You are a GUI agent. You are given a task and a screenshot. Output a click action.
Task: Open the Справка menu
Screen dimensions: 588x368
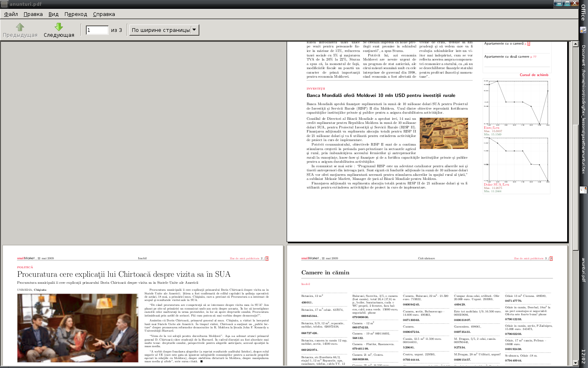point(104,14)
